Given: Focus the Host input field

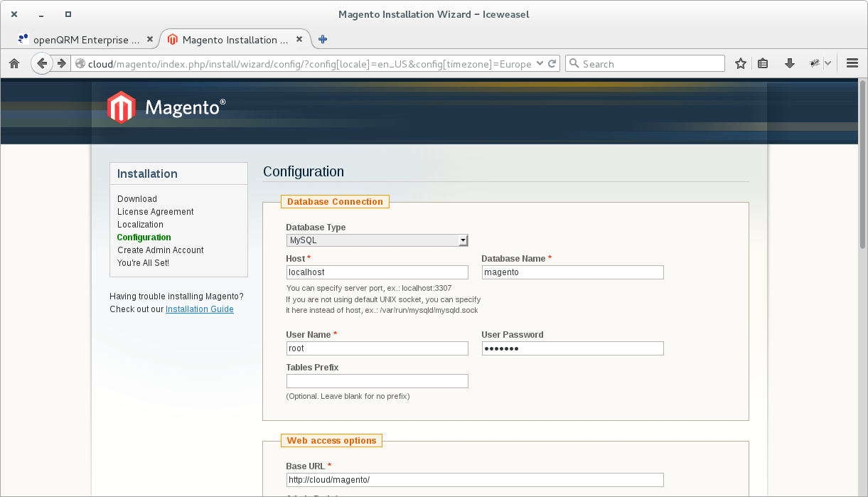Looking at the screenshot, I should (x=377, y=272).
